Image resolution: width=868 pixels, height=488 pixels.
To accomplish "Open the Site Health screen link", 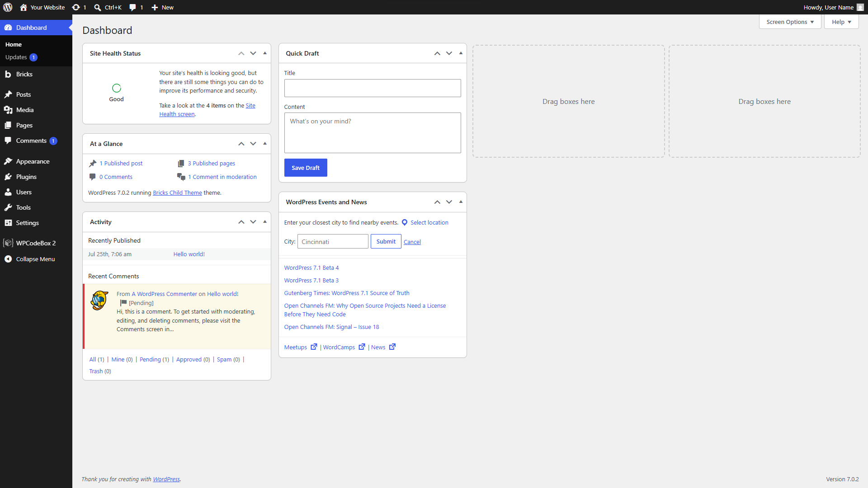I will point(207,110).
